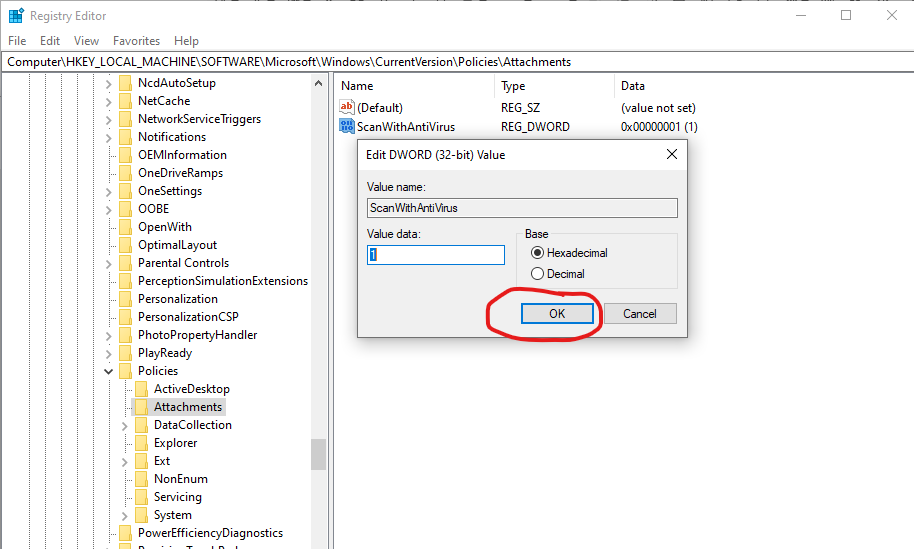Sort values by the Type column header

[x=554, y=86]
